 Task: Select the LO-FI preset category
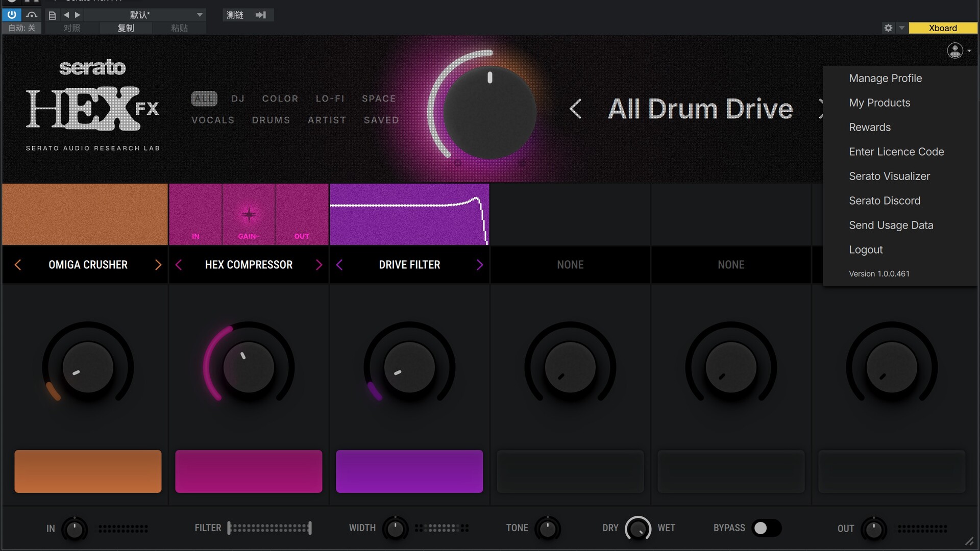[330, 98]
